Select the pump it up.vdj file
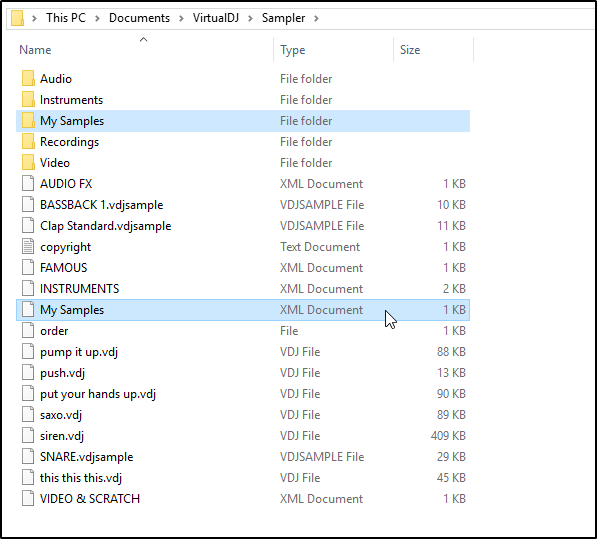The width and height of the screenshot is (597, 539). click(243, 351)
